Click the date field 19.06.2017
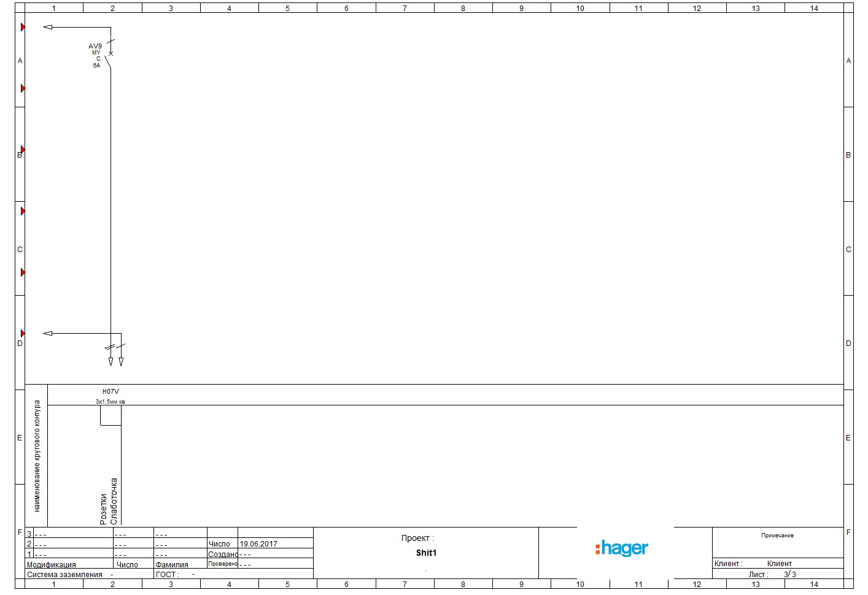868x595 pixels. tap(258, 543)
